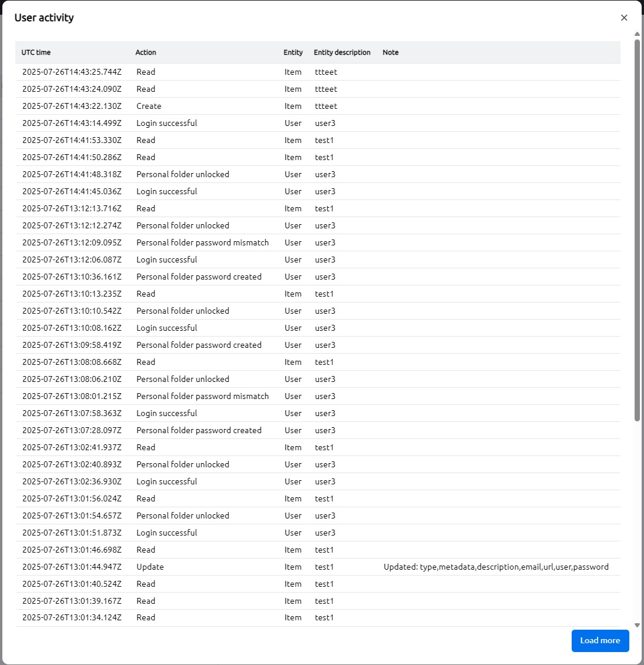Viewport: 644px width, 665px height.
Task: Select the Update action entry for test1
Action: pyautogui.click(x=150, y=567)
